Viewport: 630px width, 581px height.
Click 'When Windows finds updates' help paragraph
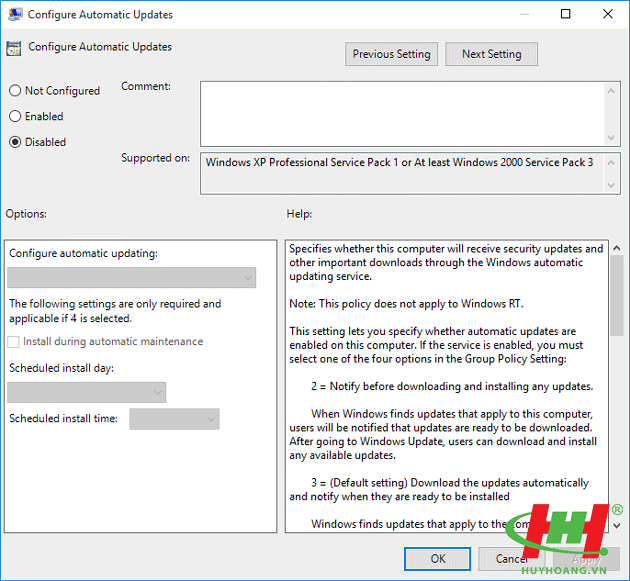pos(443,434)
